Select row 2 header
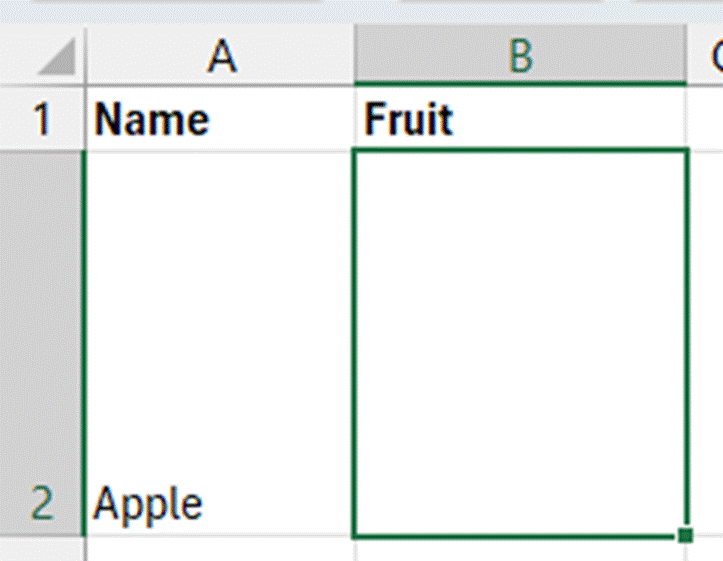This screenshot has width=723, height=561. [x=42, y=345]
